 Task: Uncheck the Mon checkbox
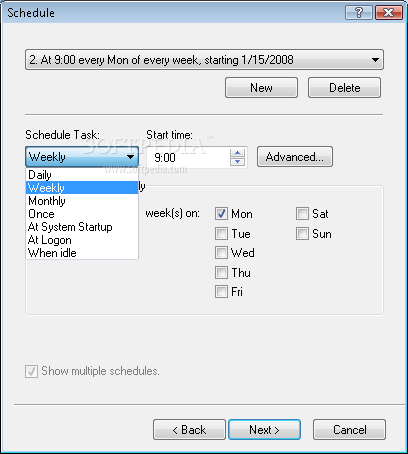coord(221,214)
